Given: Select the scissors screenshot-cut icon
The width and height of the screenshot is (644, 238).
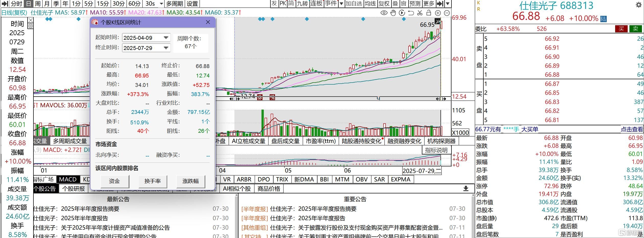Looking at the screenshot, I should click(x=420, y=13).
